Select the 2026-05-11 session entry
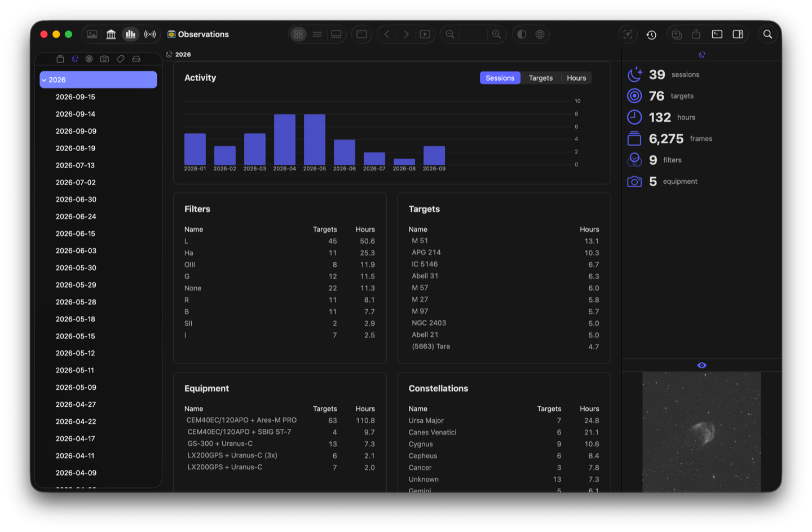Screen dimensions: 812x532 click(98, 371)
